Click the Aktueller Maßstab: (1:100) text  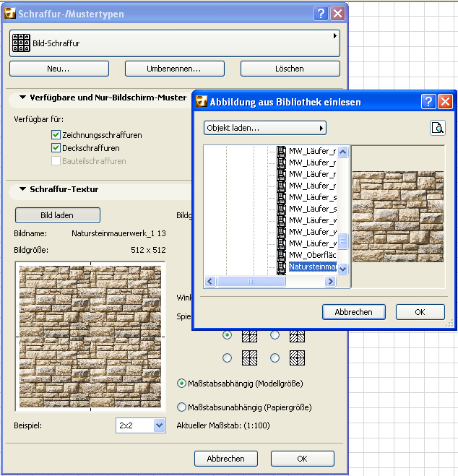pos(223,425)
